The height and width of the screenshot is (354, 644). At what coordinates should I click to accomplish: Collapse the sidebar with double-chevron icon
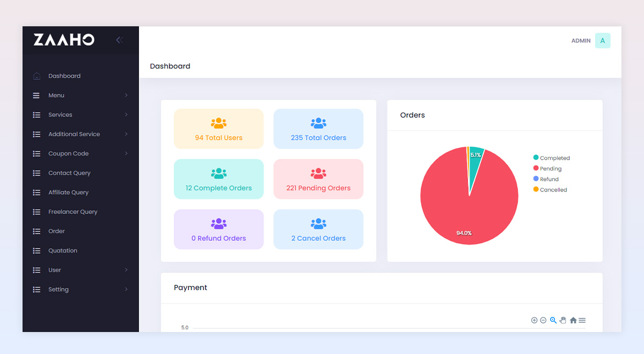(x=119, y=40)
